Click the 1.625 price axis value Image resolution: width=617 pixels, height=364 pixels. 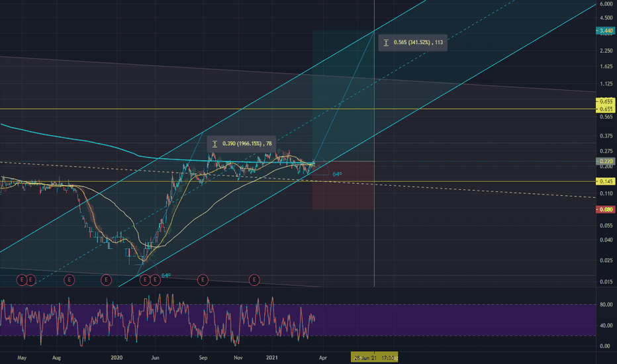[x=606, y=66]
